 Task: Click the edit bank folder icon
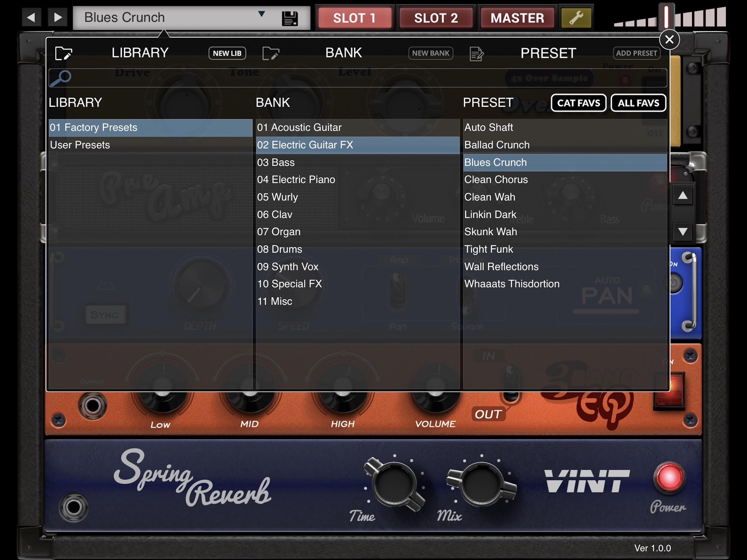(270, 53)
